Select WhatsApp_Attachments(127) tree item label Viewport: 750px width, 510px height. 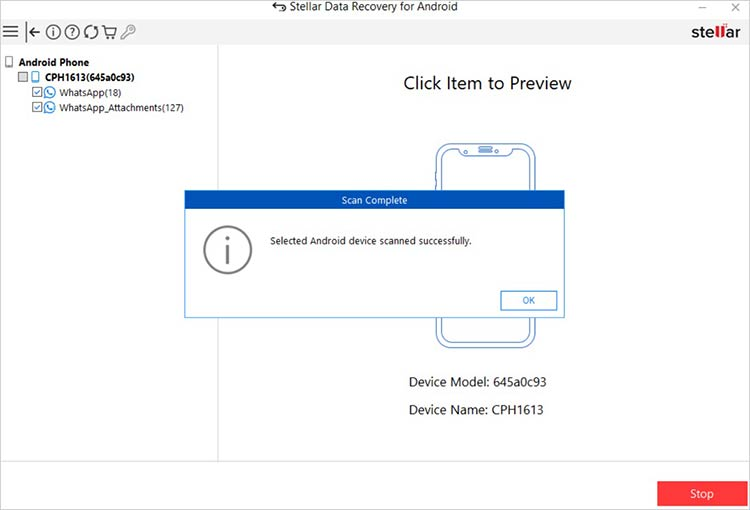pyautogui.click(x=121, y=107)
